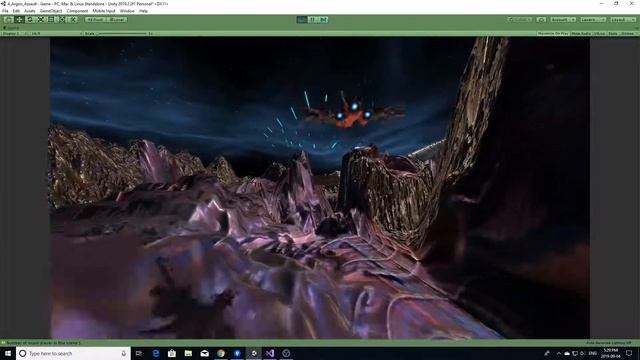Select the combined Transform tool
The height and width of the screenshot is (360, 640).
61,20
